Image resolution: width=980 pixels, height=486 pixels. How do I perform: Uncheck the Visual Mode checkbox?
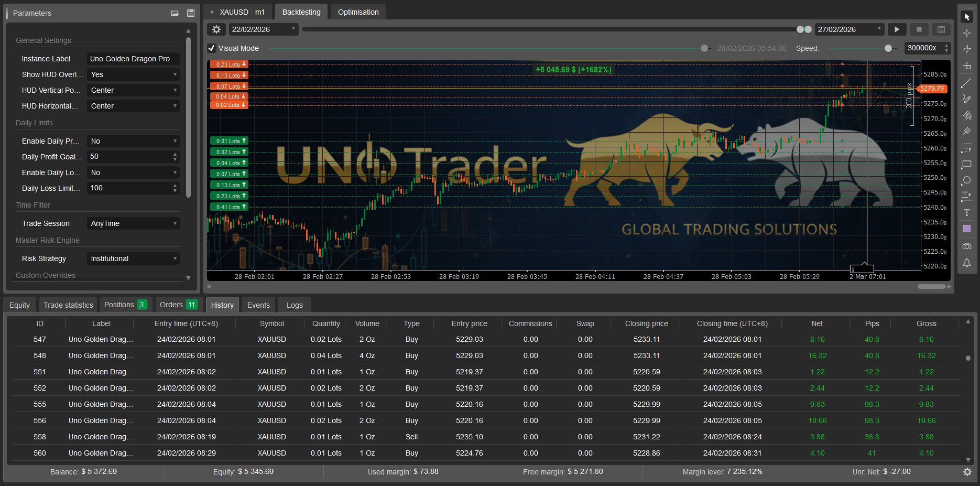[x=212, y=48]
